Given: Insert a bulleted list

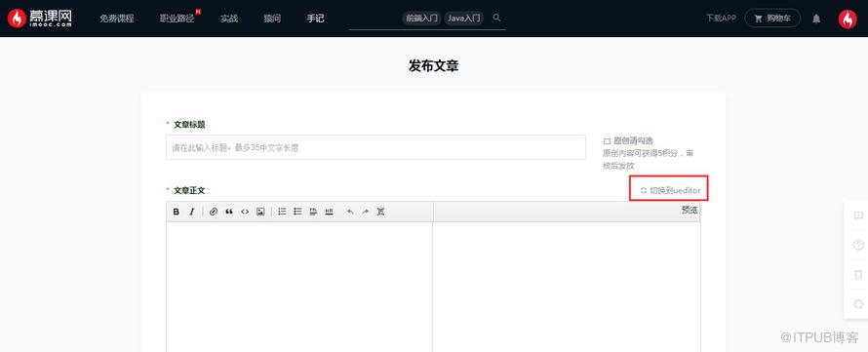Looking at the screenshot, I should coord(297,212).
